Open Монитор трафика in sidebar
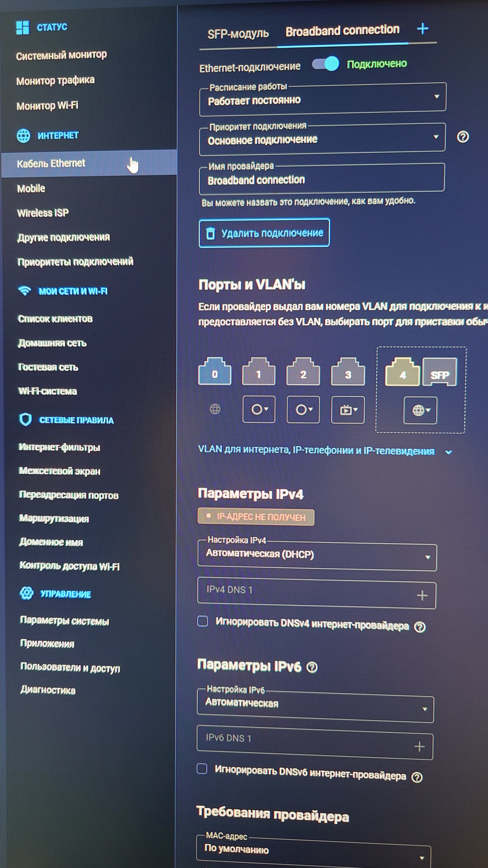The image size is (488, 868). point(56,81)
